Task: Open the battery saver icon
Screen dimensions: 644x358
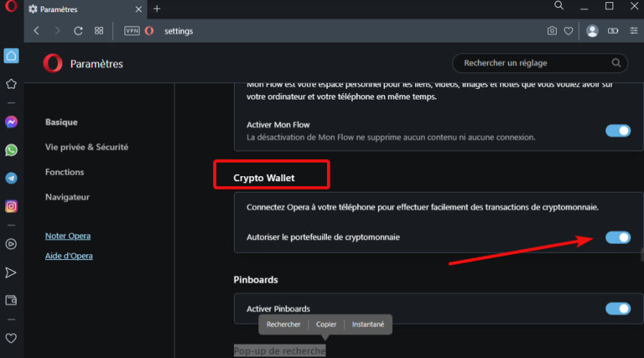Action: pos(613,31)
